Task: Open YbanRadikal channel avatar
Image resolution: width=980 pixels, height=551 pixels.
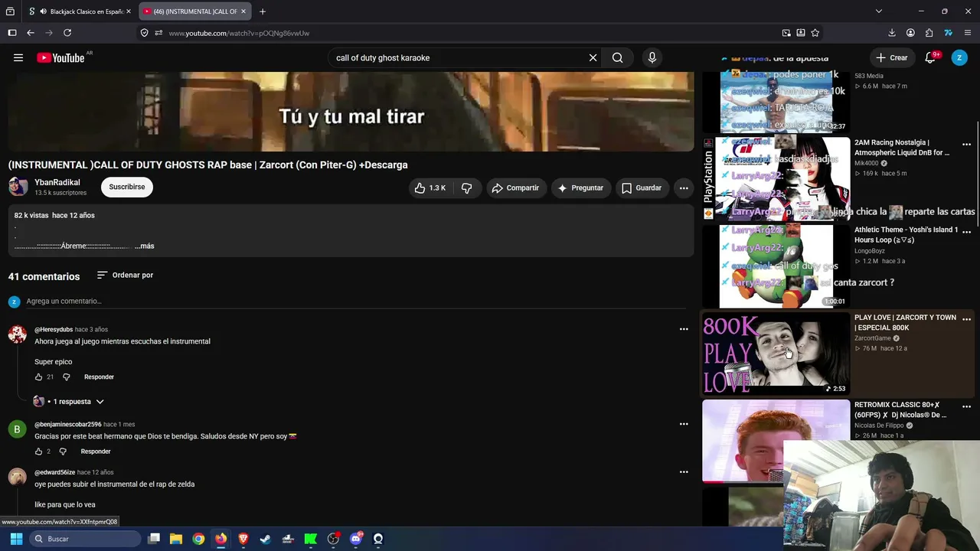Action: (x=18, y=187)
